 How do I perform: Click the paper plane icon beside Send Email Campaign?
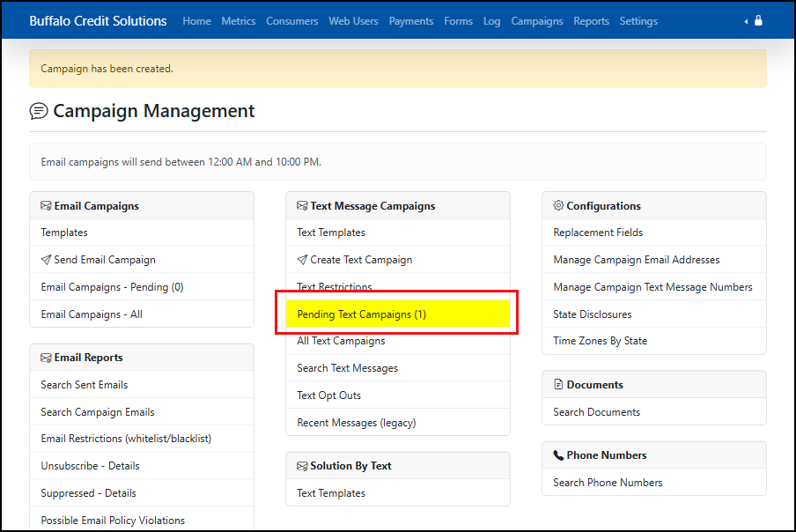click(x=46, y=260)
